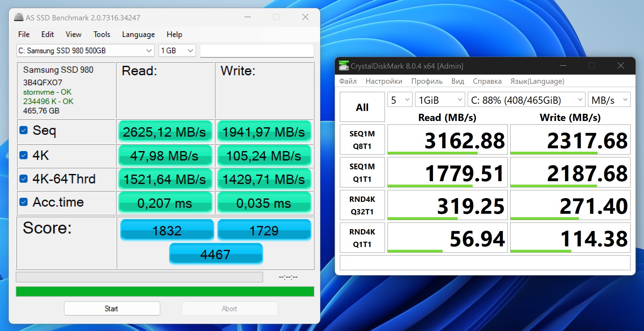The width and height of the screenshot is (644, 331).
Task: Click the Abort button in AS SSD
Action: click(230, 308)
